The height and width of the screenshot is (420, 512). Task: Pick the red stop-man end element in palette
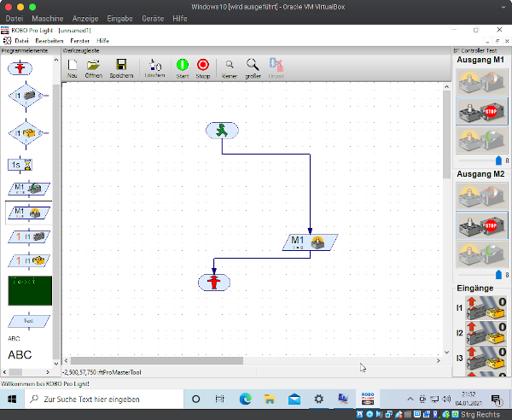pos(20,68)
